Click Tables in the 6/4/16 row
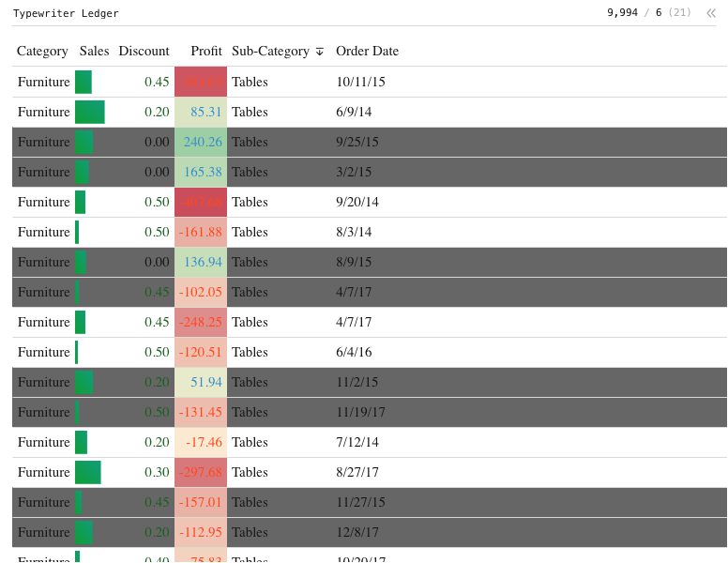The image size is (728, 563). tap(250, 352)
